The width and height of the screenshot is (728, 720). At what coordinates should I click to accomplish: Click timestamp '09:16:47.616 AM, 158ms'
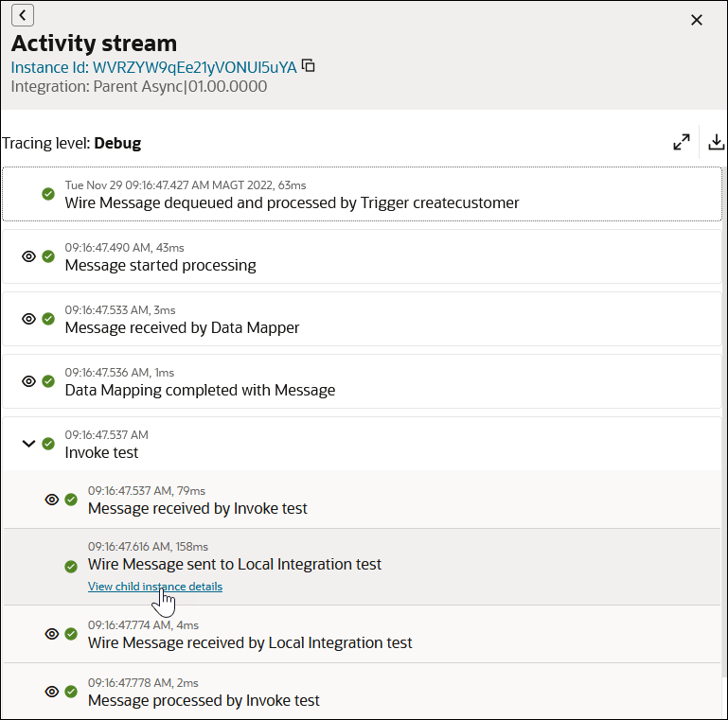148,547
